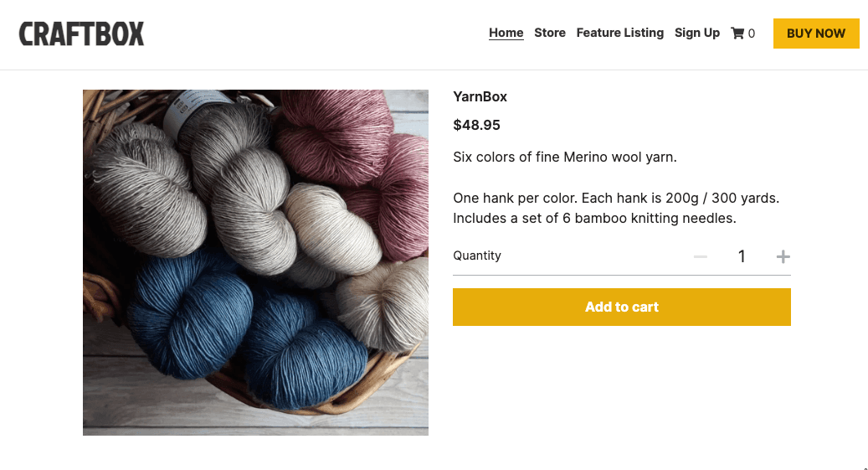Click the hank weight and yardage line

[616, 199]
